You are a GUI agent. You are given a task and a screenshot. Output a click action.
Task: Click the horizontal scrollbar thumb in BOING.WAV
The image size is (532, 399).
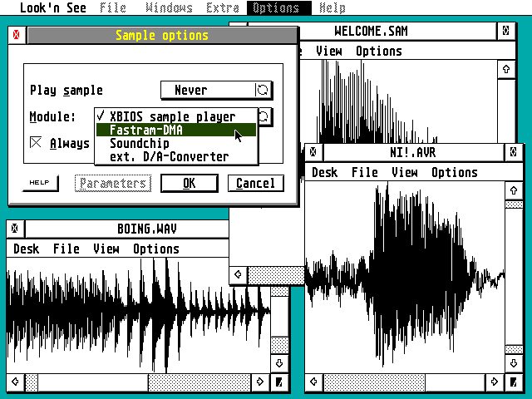(x=92, y=382)
